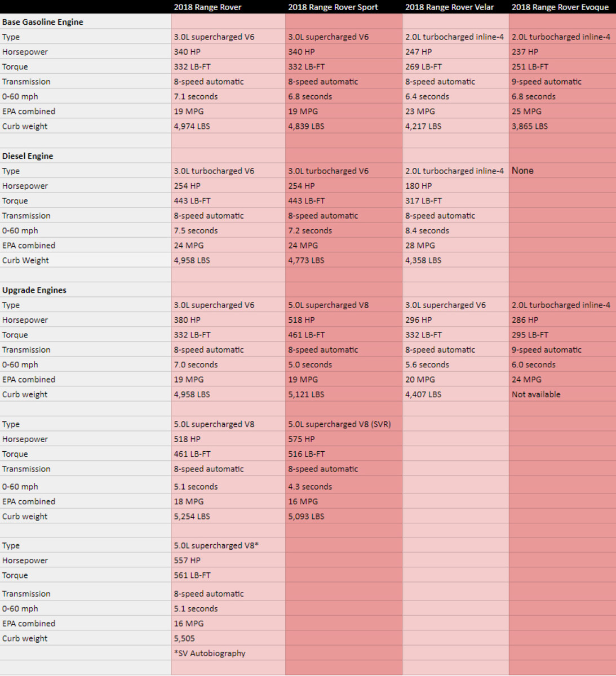Click the Evoque's 3,865 LBS cell
Viewport: 616px width, 676px height.
[529, 126]
